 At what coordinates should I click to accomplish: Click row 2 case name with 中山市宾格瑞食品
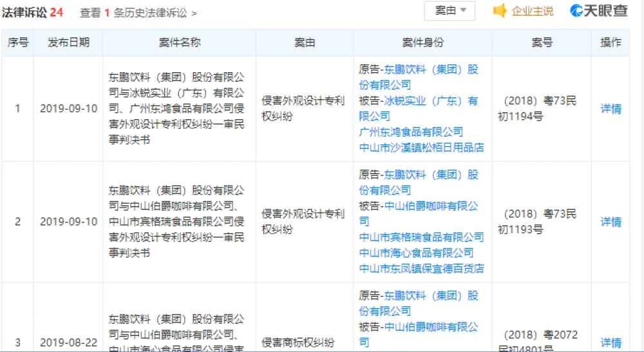(176, 222)
